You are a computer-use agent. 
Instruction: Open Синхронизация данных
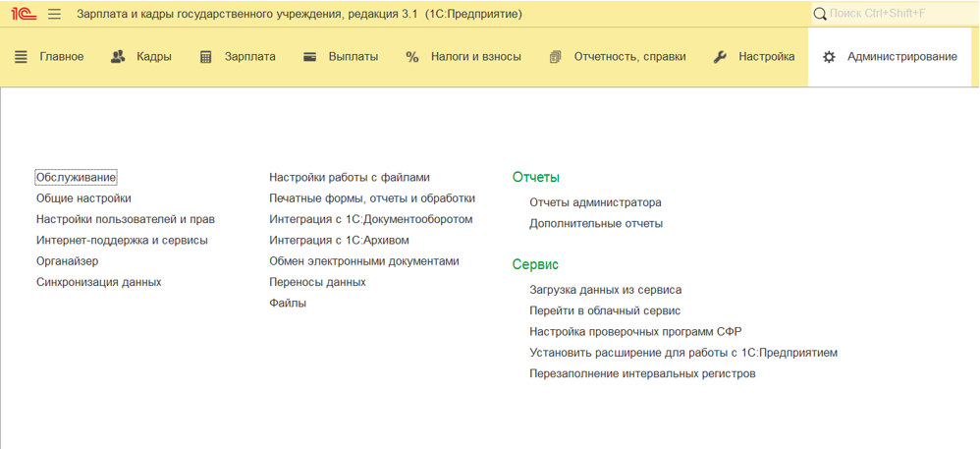click(99, 282)
